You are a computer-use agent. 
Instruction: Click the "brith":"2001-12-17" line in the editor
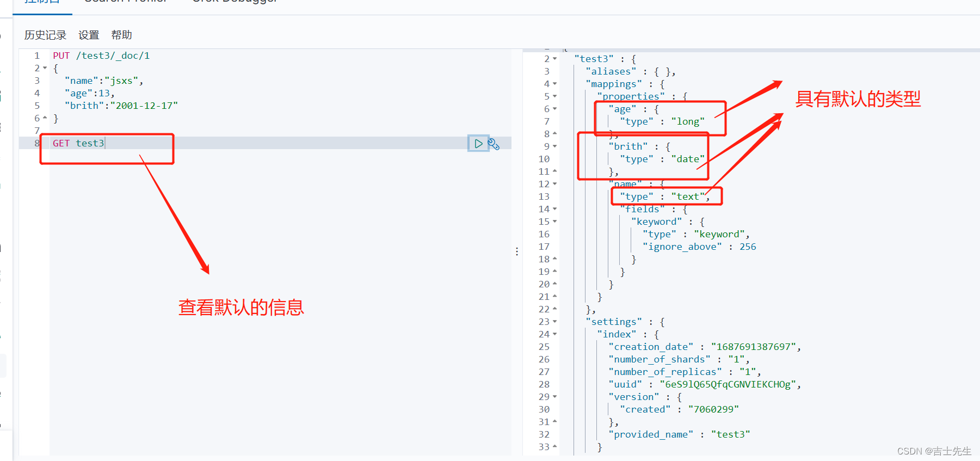click(x=121, y=106)
